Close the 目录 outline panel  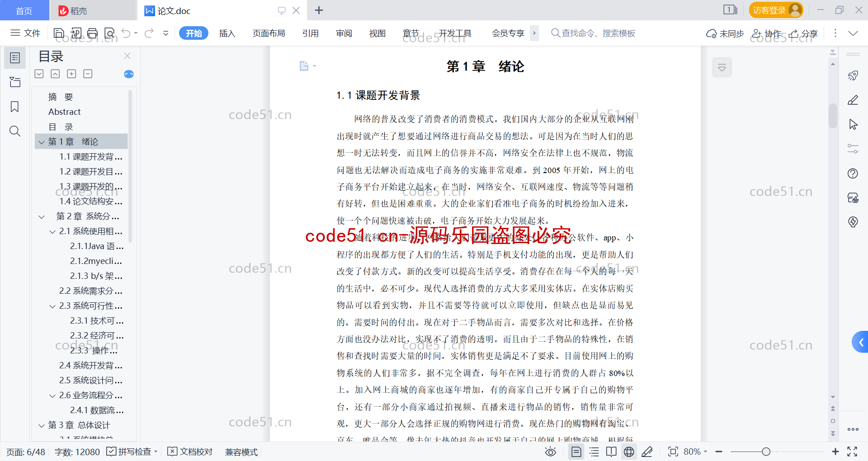point(127,56)
